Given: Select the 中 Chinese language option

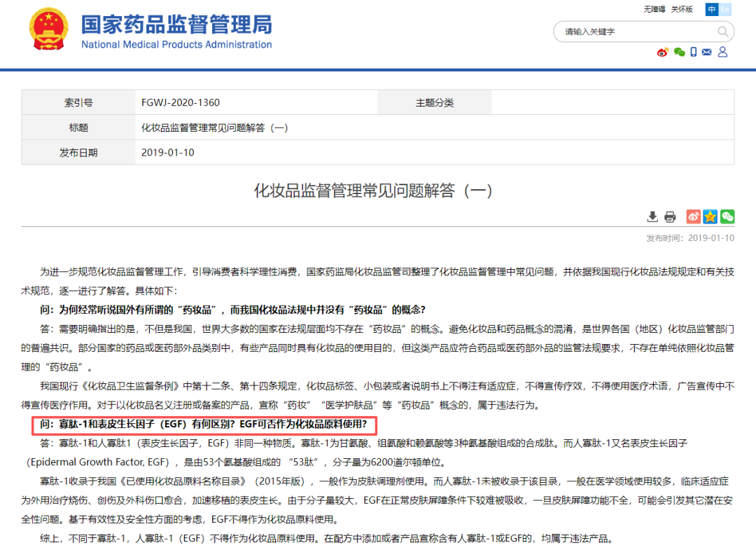Looking at the screenshot, I should pos(712,9).
